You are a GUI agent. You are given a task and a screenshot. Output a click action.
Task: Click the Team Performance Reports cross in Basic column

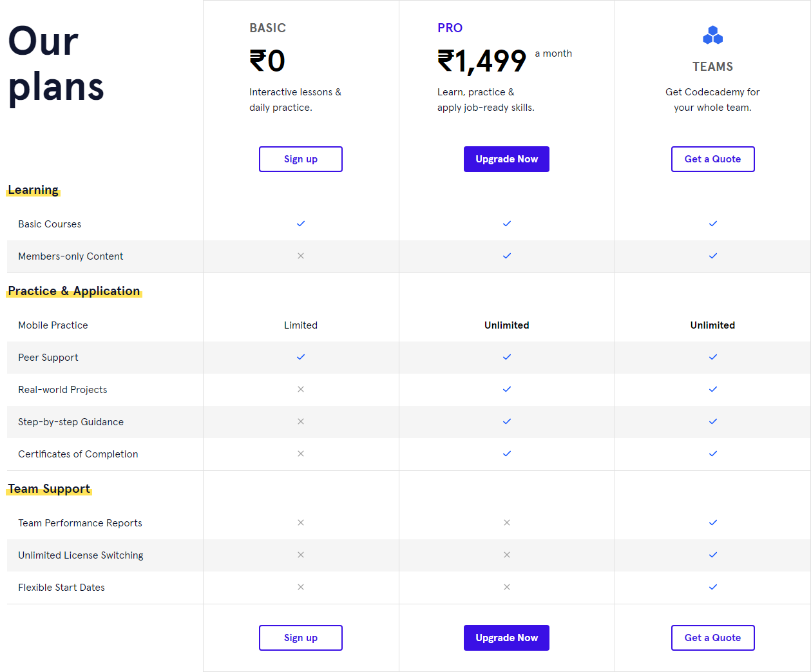pyautogui.click(x=301, y=523)
